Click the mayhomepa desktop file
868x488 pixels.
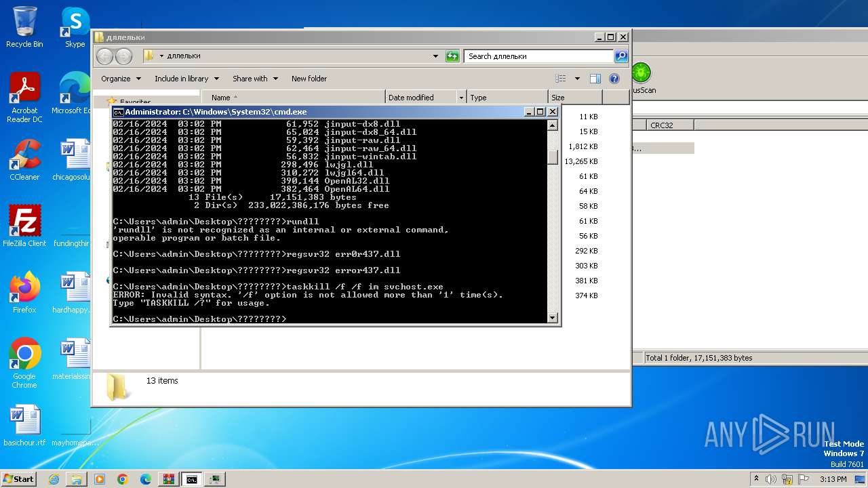tap(75, 425)
